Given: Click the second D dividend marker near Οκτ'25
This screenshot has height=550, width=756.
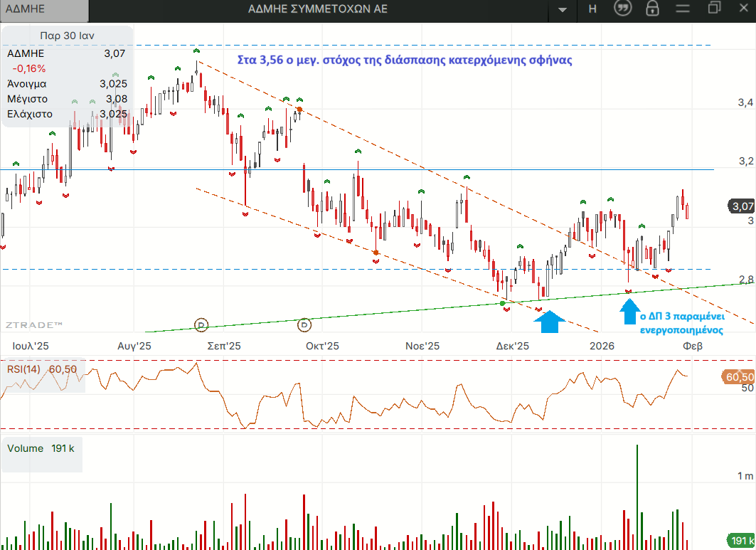Looking at the screenshot, I should (304, 325).
